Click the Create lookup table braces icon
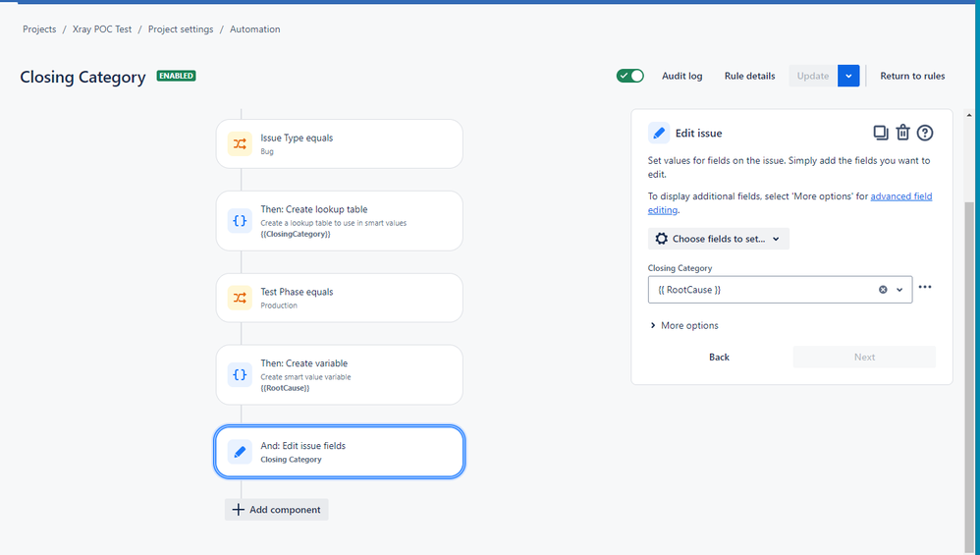 240,221
